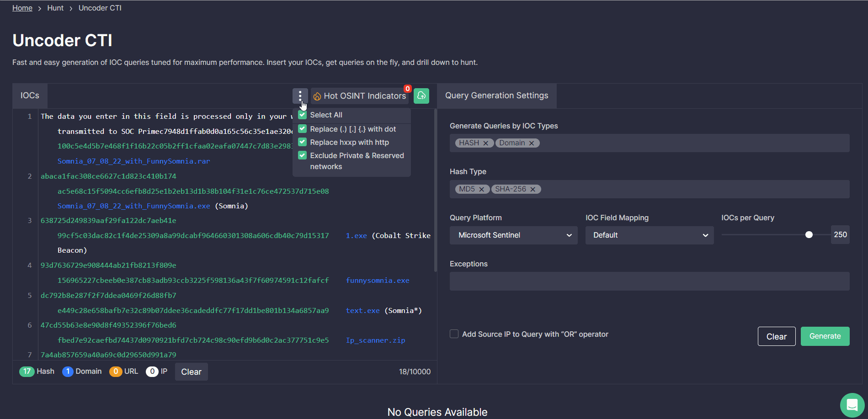This screenshot has width=868, height=419.
Task: Remove the SHA-256 hash type tag
Action: click(x=533, y=190)
